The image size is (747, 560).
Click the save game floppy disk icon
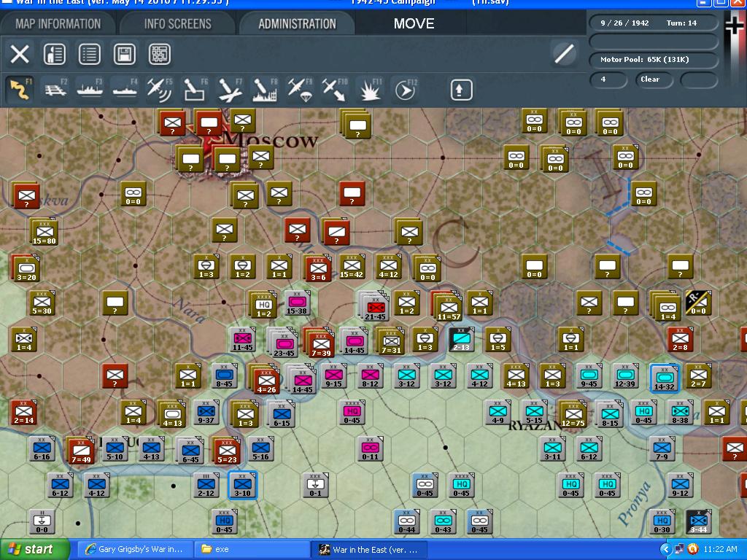tap(124, 54)
